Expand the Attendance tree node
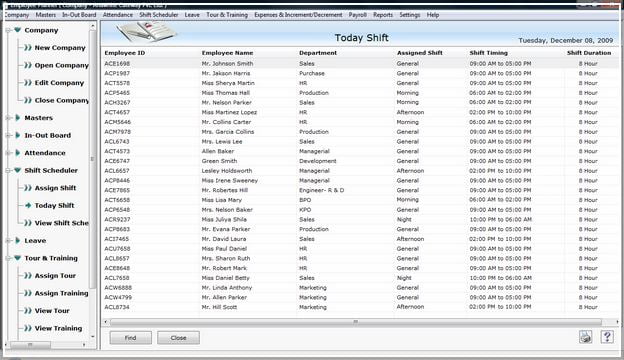 (x=18, y=153)
